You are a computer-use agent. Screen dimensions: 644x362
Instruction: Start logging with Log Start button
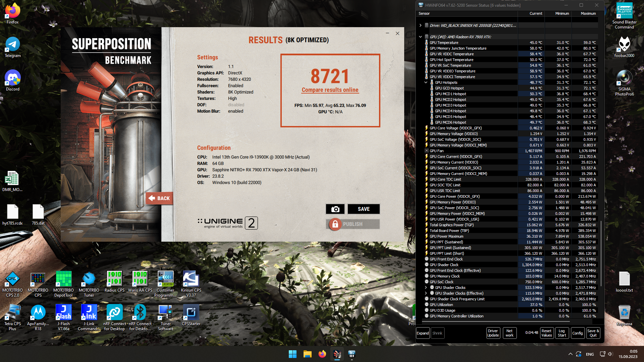click(x=562, y=333)
